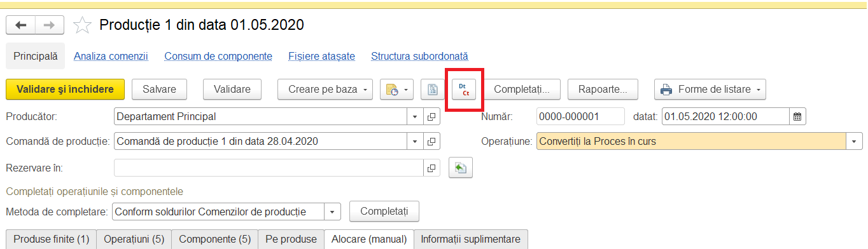Image resolution: width=868 pixels, height=249 pixels.
Task: Switch to the Componente (5) tab
Action: (215, 239)
